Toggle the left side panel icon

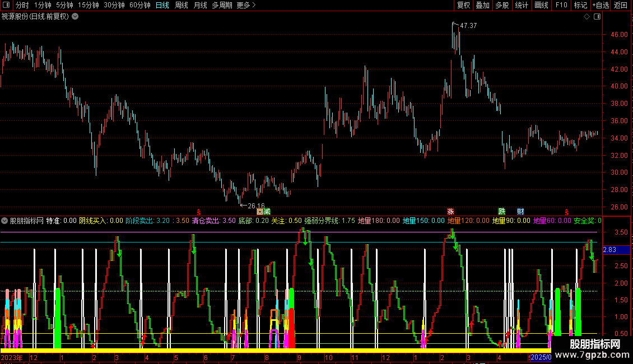point(6,5)
